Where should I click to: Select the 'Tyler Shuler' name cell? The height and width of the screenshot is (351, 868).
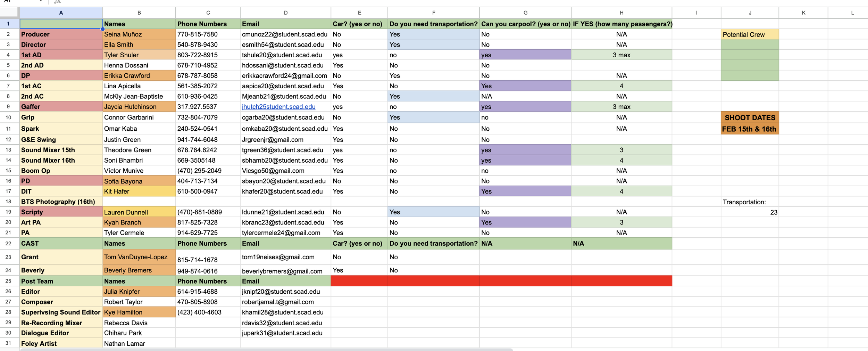point(139,55)
